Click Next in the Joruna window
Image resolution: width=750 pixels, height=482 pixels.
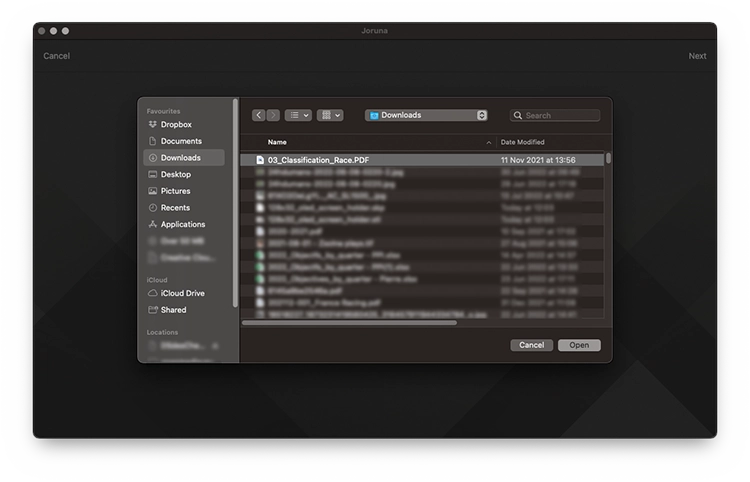(697, 56)
